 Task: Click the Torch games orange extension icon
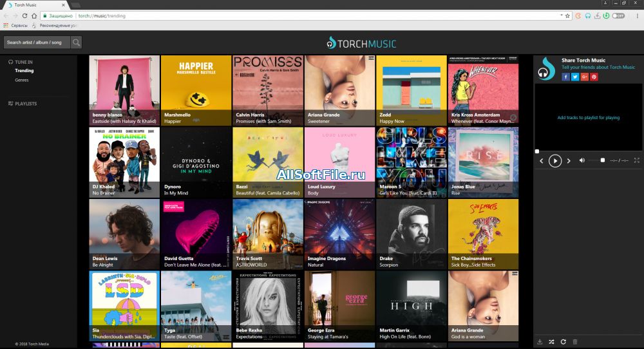coord(578,15)
